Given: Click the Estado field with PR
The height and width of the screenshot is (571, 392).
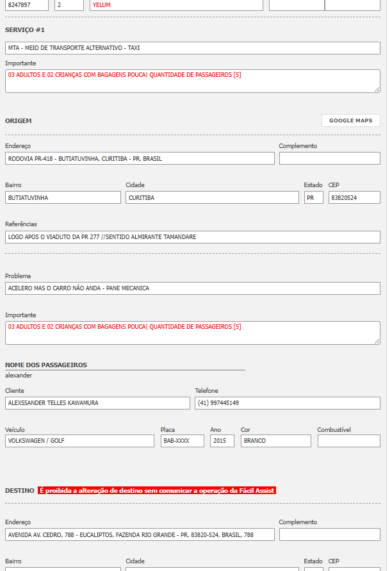Looking at the screenshot, I should [x=313, y=197].
